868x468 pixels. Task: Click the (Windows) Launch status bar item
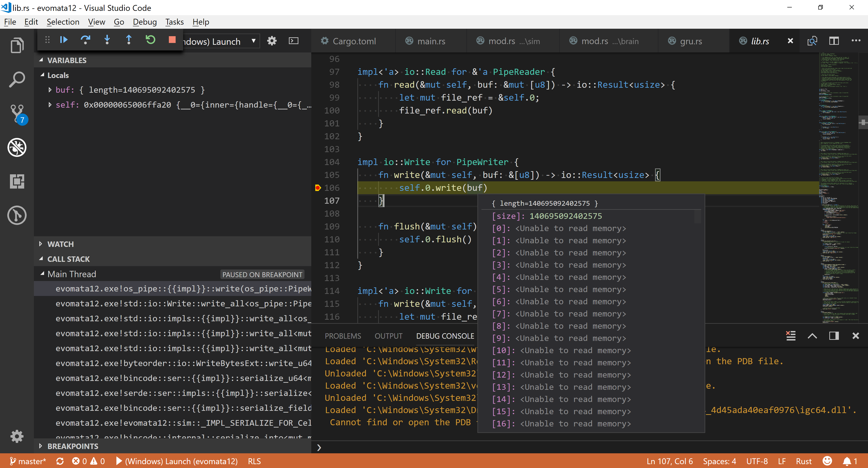pos(177,461)
